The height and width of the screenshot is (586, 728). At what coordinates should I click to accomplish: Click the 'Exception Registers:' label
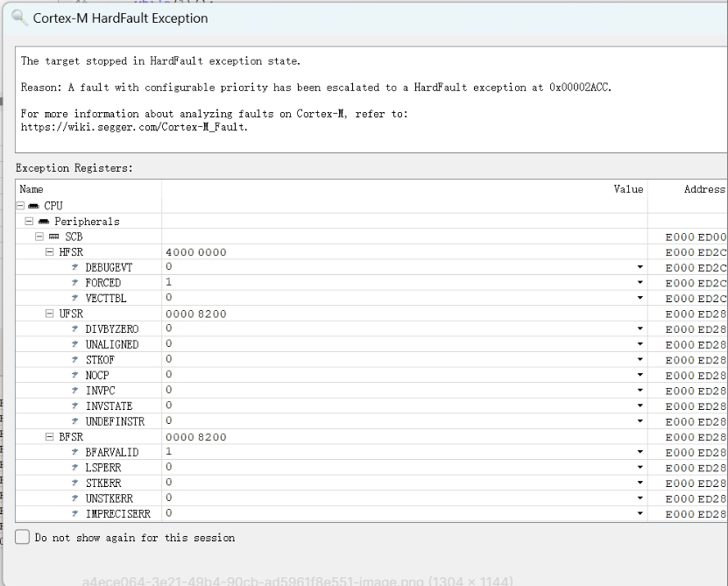coord(74,167)
